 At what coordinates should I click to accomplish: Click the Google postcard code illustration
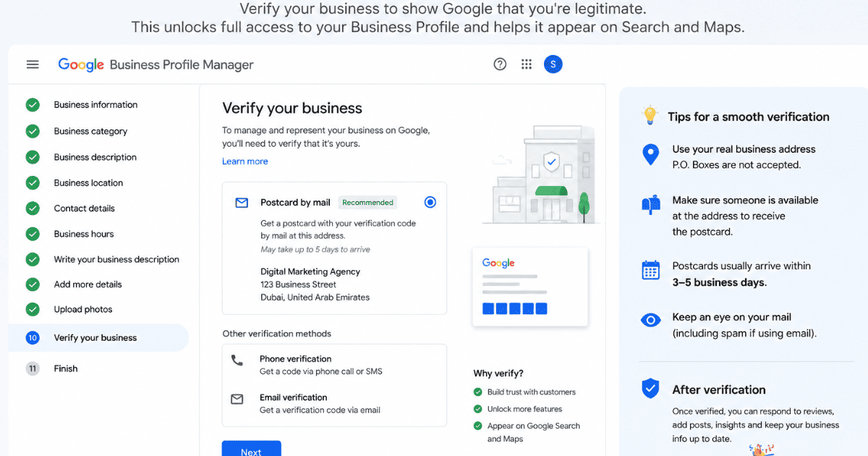click(530, 287)
